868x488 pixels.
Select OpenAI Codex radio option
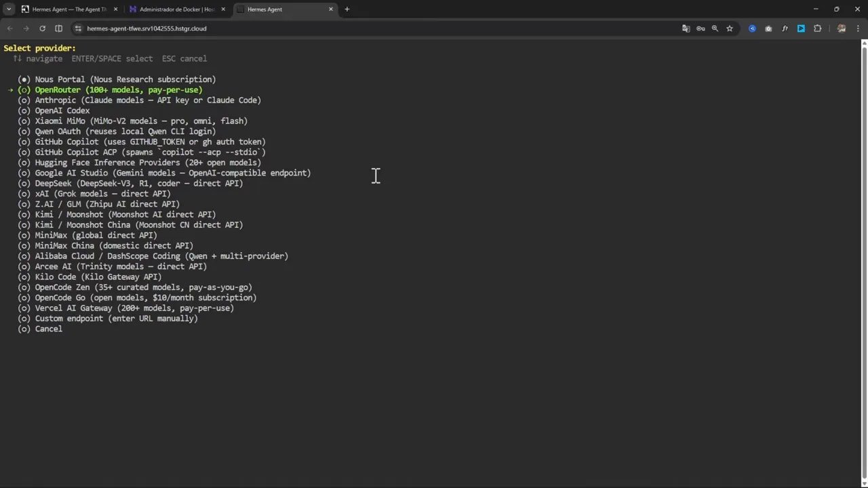(54, 110)
